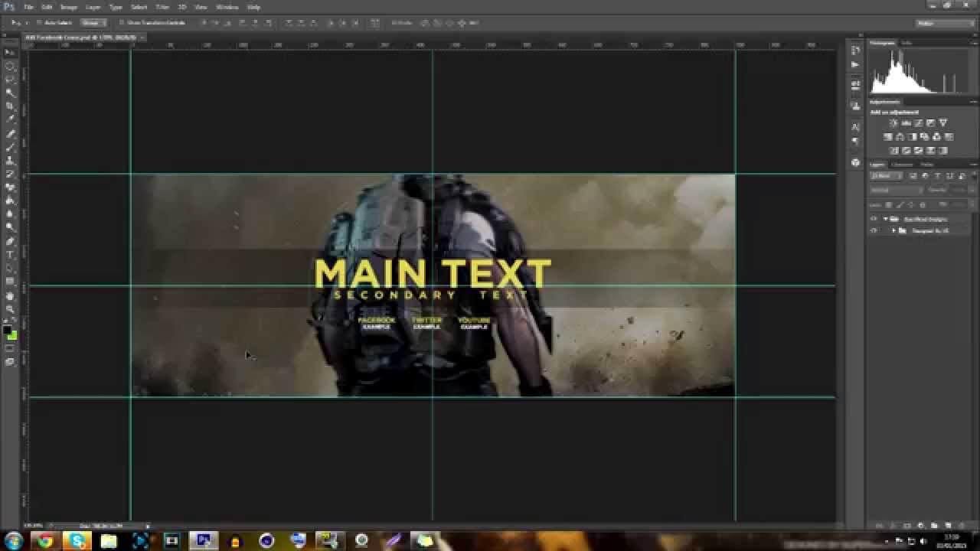The width and height of the screenshot is (980, 551).
Task: Toggle lock position
Action: (x=910, y=204)
